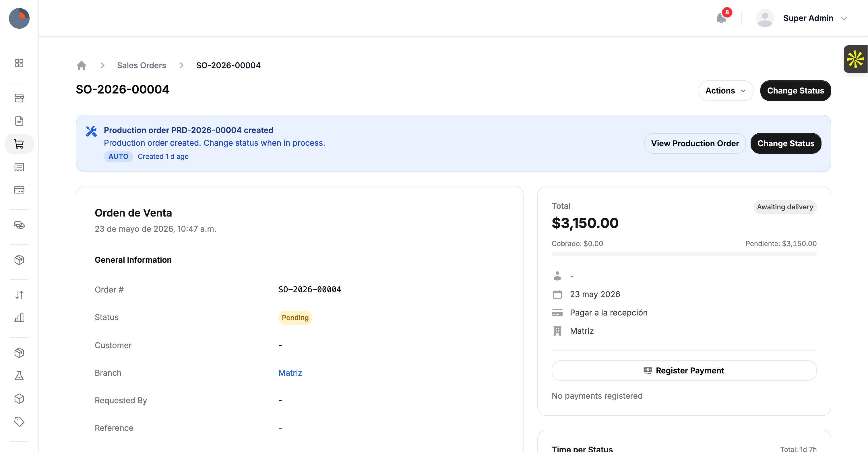
Task: Click the wrench tools icon in the banner
Action: click(x=91, y=131)
